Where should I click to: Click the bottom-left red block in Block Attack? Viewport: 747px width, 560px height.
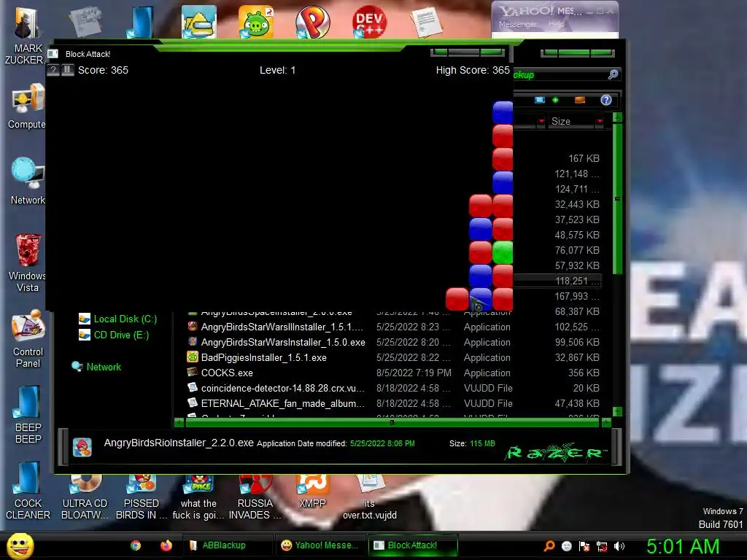coord(457,298)
